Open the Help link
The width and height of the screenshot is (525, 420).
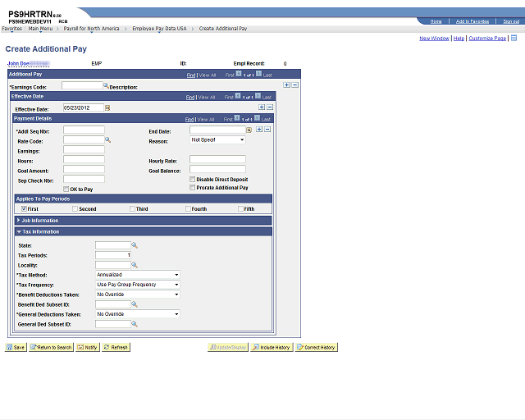[x=459, y=39]
